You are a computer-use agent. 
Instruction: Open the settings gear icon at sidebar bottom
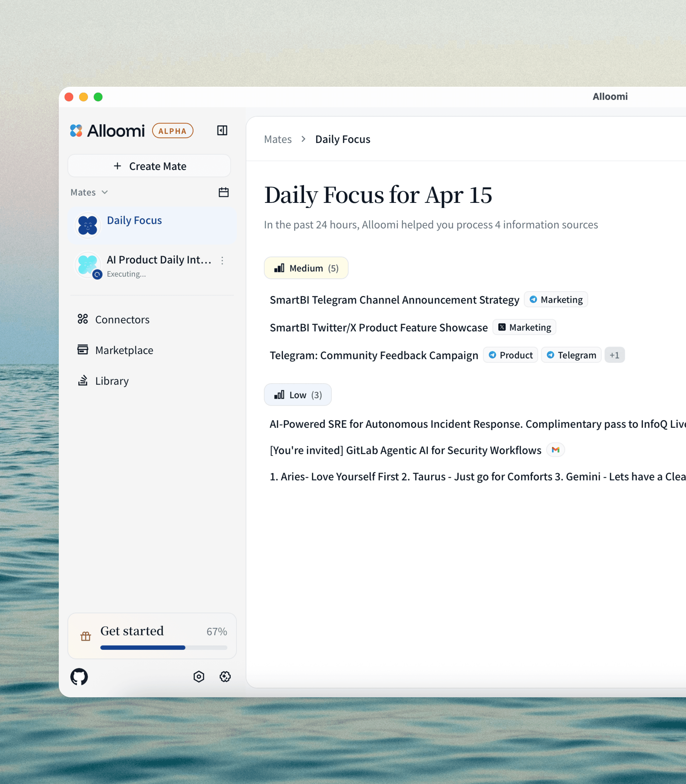pos(225,677)
